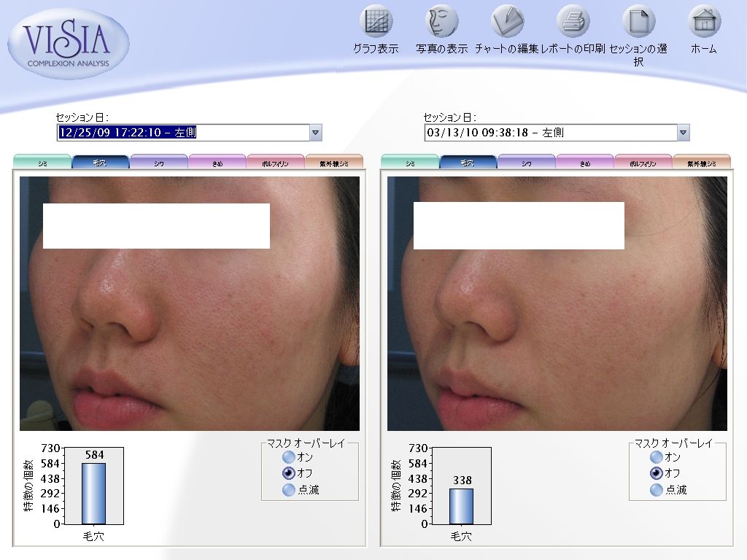747x560 pixels.
Task: Turn mask overlay オン in the left panel
Action: click(x=289, y=457)
